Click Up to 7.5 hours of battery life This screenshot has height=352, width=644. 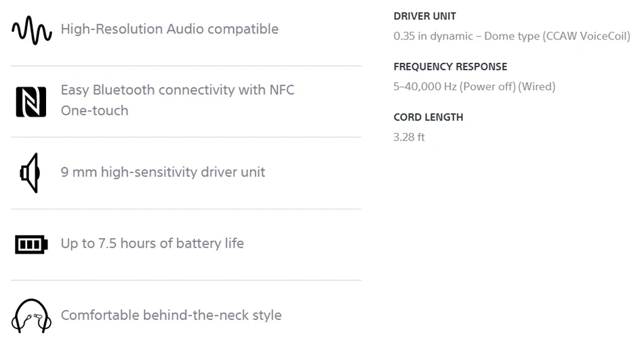click(x=153, y=243)
